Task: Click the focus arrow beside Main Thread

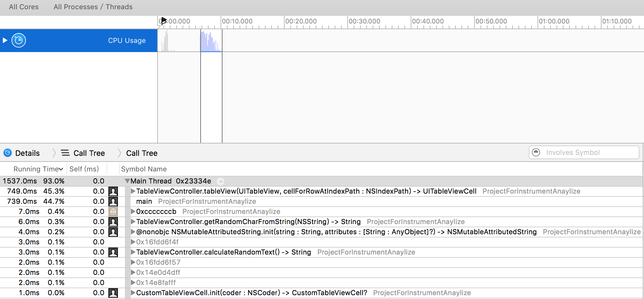Action: [221, 181]
